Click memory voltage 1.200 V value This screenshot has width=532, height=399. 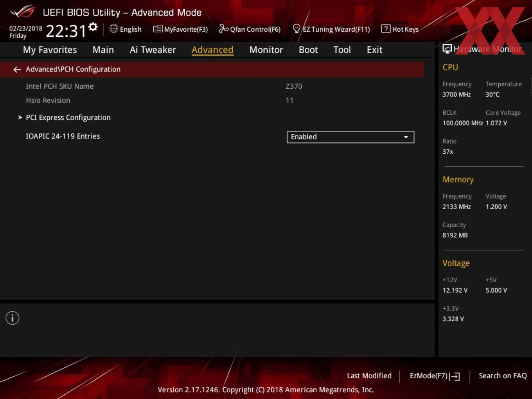click(x=496, y=207)
